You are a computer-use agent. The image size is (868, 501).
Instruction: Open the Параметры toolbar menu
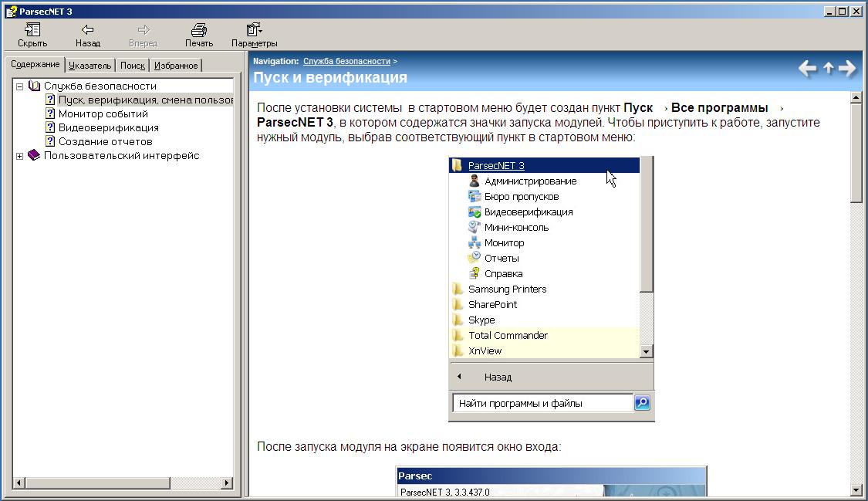point(254,35)
